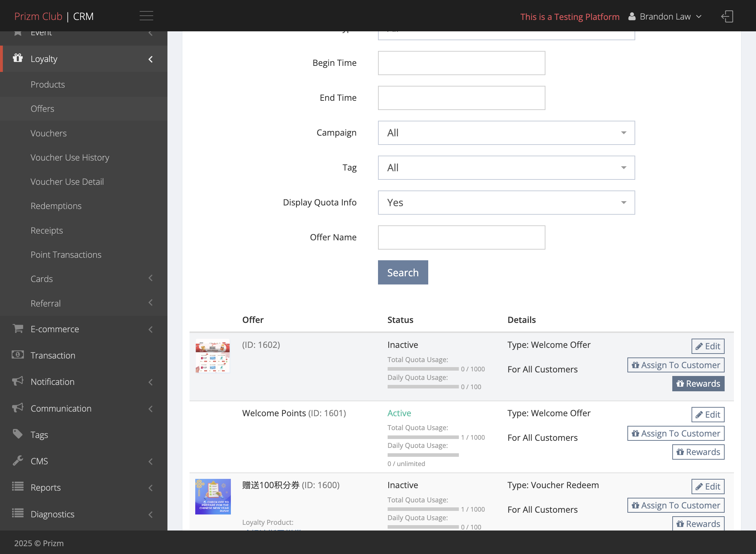
Task: Click the Notification megaphone icon
Action: [x=18, y=381]
